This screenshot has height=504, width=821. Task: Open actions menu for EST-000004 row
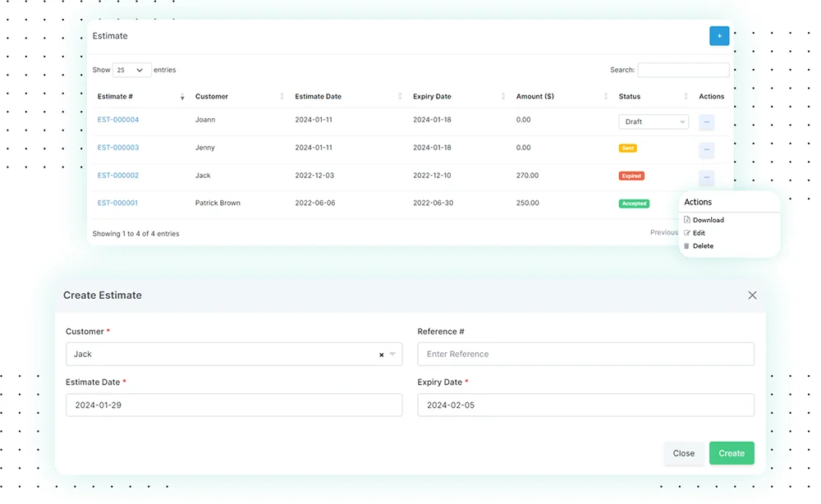(706, 122)
